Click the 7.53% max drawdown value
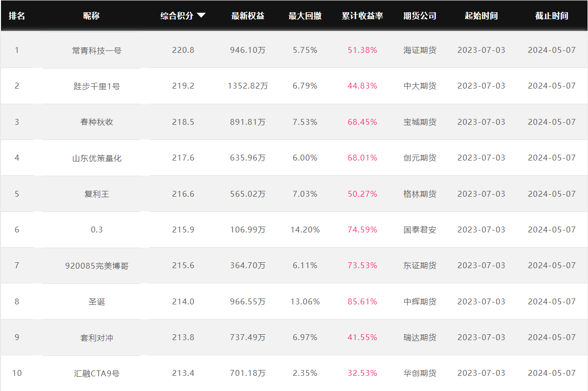The height and width of the screenshot is (391, 588). pyautogui.click(x=305, y=122)
